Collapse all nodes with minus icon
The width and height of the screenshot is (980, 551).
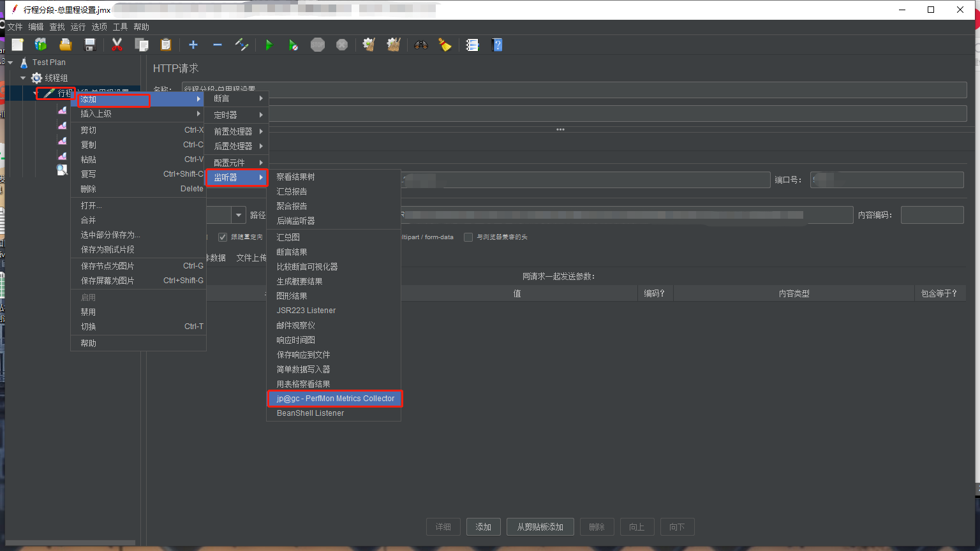pos(218,45)
